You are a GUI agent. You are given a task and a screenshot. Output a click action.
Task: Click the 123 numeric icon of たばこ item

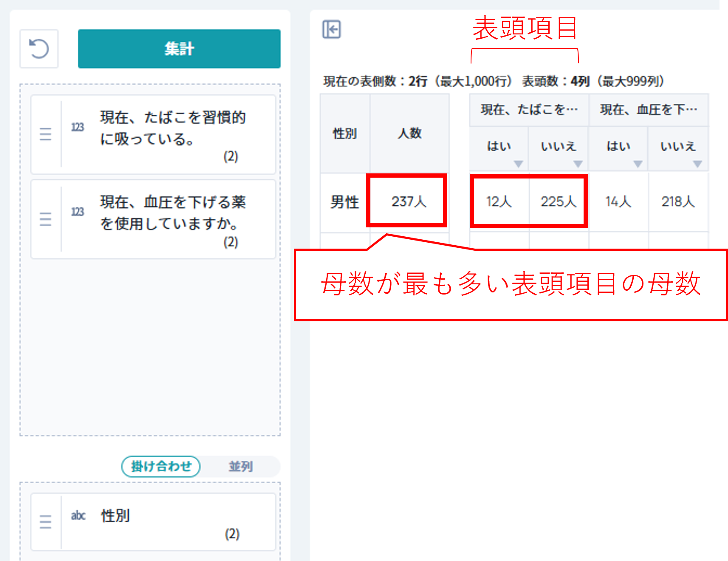[x=77, y=127]
